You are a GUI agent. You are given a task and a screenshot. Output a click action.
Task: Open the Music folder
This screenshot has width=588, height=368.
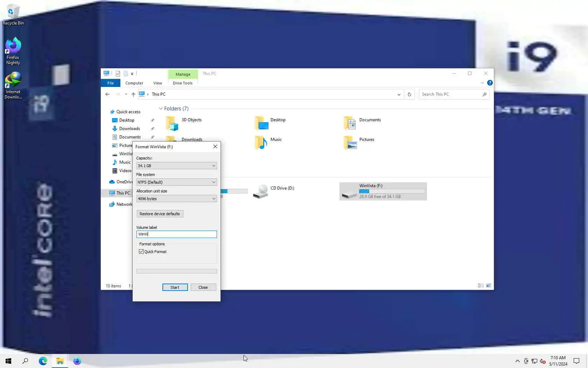tap(268, 143)
